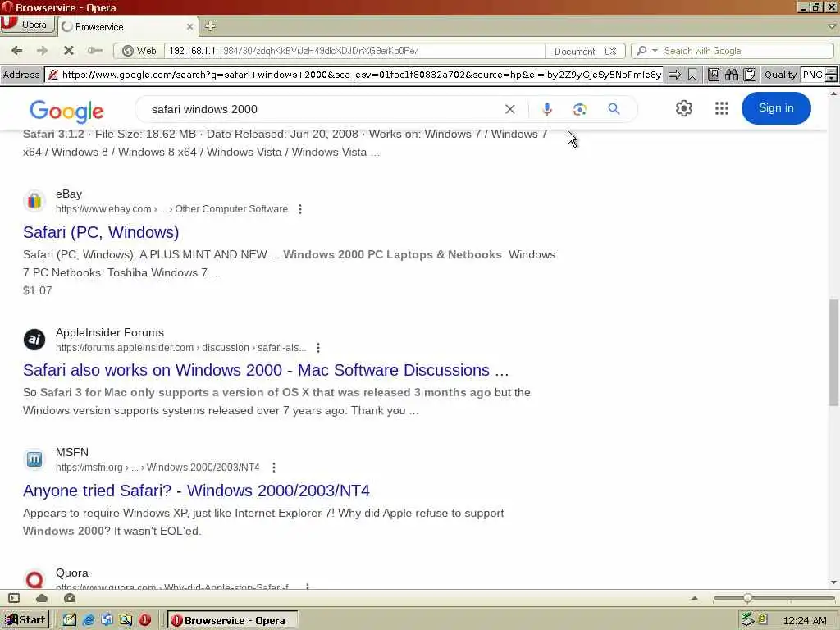Toggle the Opera panel button in status bar

tap(14, 598)
